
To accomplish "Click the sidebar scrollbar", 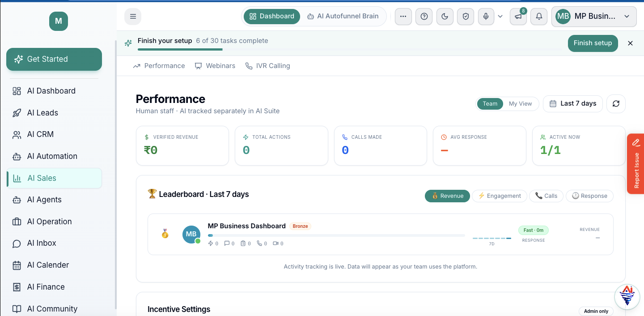I will pos(115,175).
